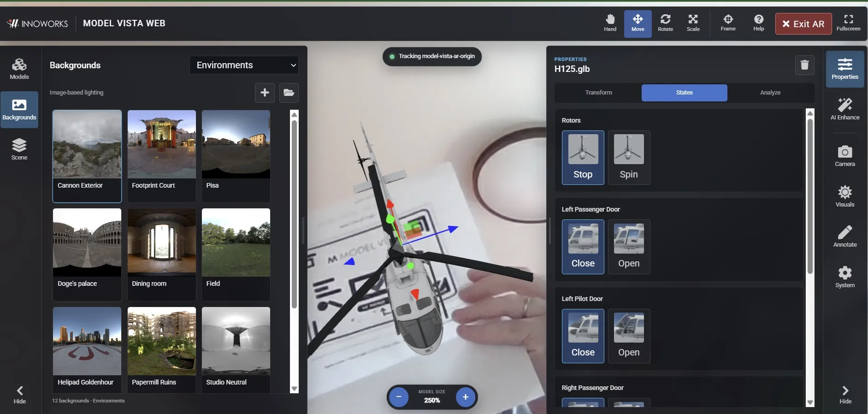Click the blue gizmo axis arrow
Viewport: 868px width, 414px height.
pos(453,228)
